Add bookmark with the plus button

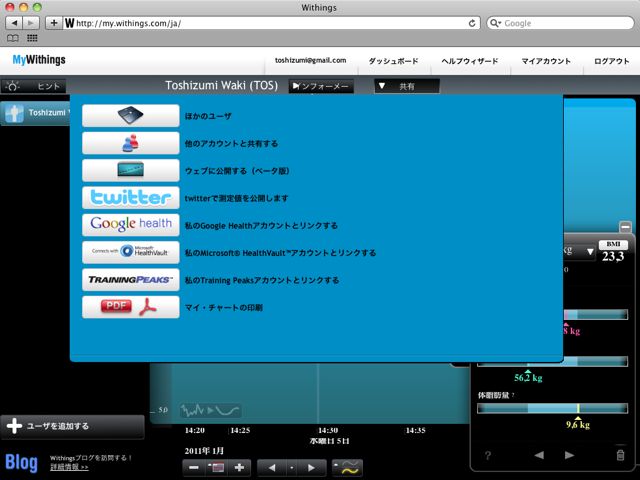tap(54, 23)
